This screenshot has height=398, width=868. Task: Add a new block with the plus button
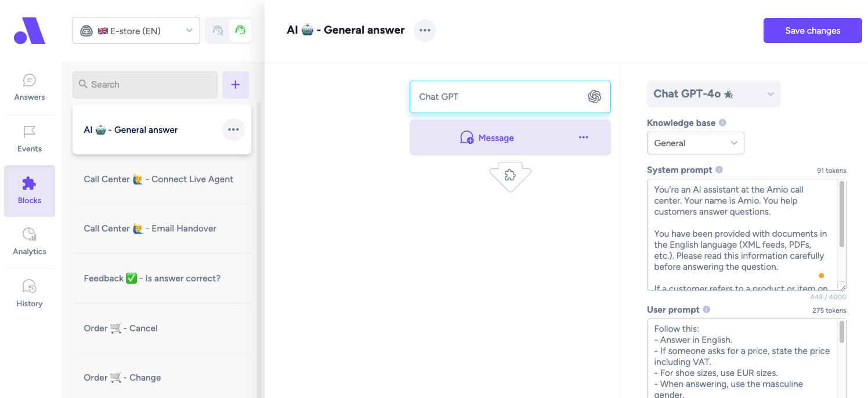pyautogui.click(x=236, y=85)
